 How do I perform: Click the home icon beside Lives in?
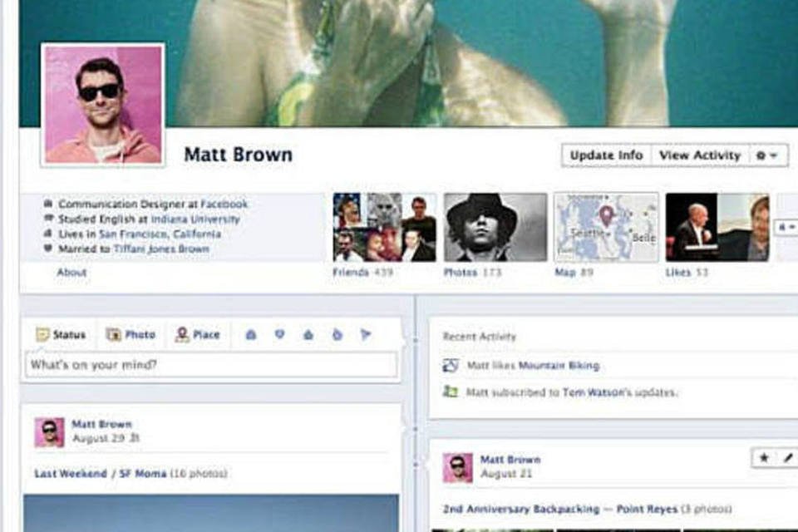coord(48,234)
